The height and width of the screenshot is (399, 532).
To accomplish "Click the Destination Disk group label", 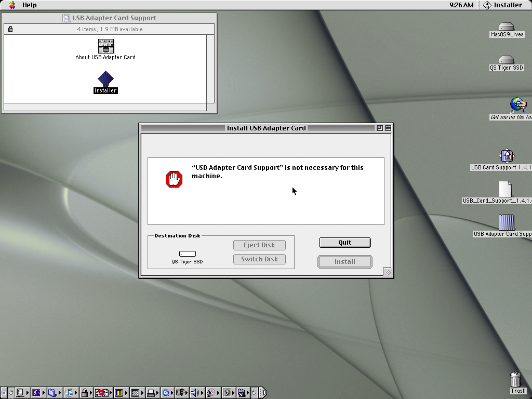I will pos(177,235).
